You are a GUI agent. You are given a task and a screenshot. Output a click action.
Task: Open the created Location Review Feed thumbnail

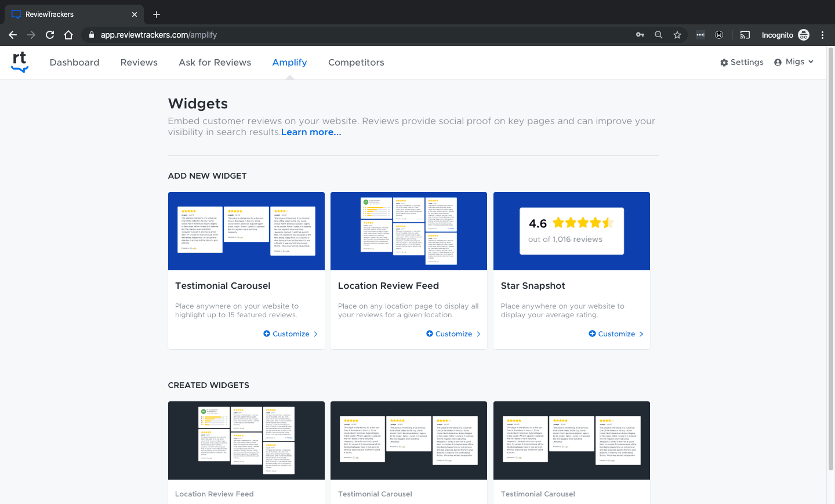(x=246, y=440)
